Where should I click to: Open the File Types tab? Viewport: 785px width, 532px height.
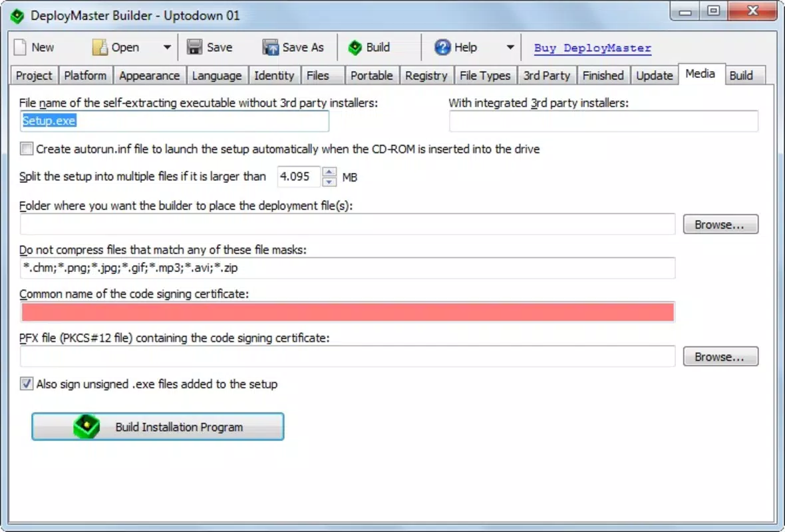485,76
